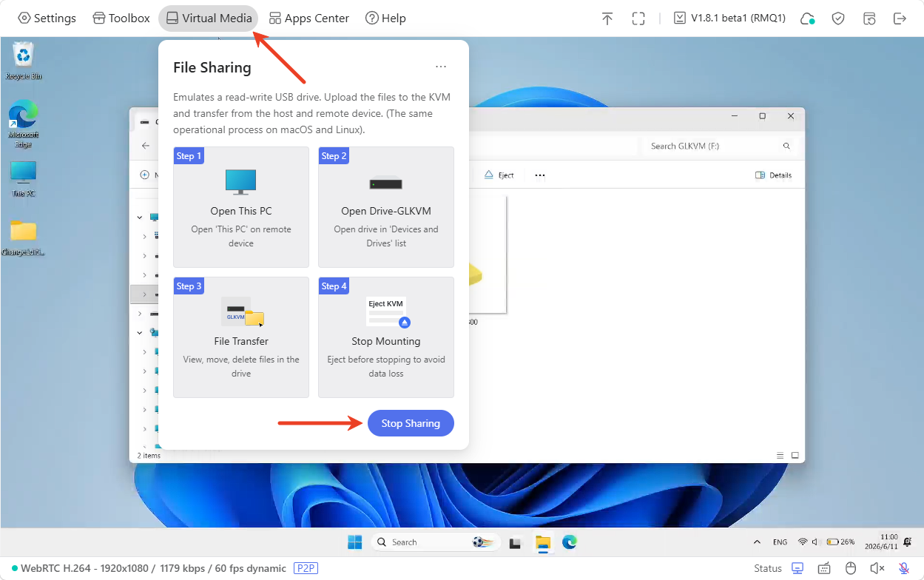Go back in the Explorer window
The height and width of the screenshot is (580, 924).
click(x=146, y=146)
